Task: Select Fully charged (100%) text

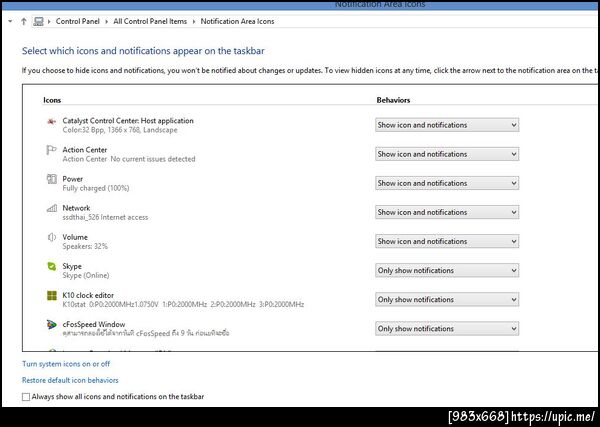Action: point(96,188)
